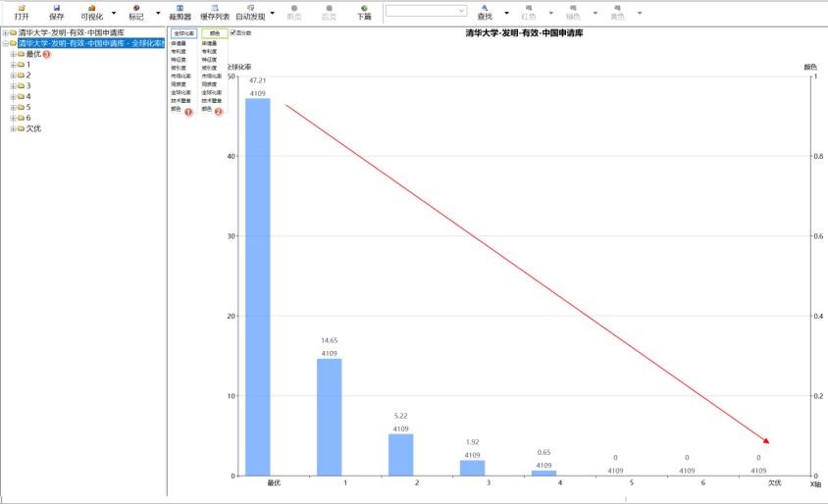The height and width of the screenshot is (504, 828).
Task: Select 申请量 in the left metric list
Action: pos(179,44)
